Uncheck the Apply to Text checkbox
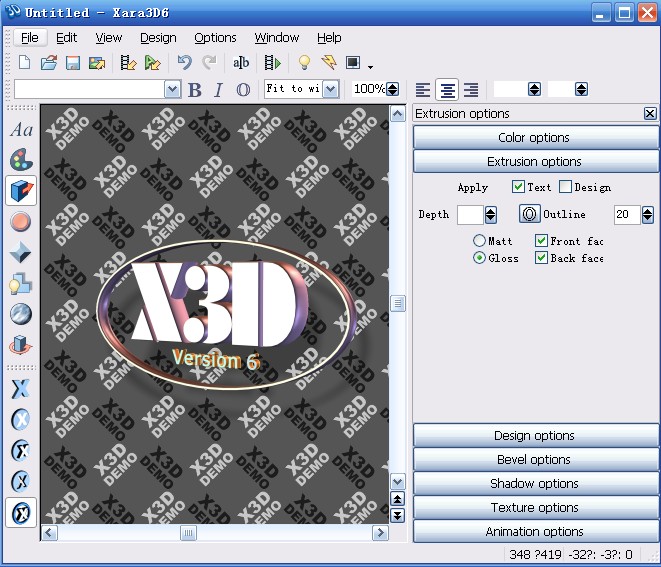 click(x=518, y=187)
